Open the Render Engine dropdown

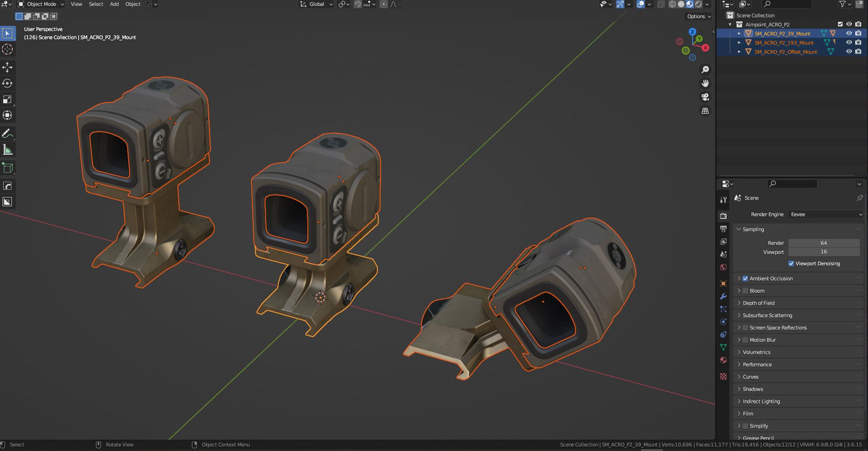pyautogui.click(x=825, y=214)
